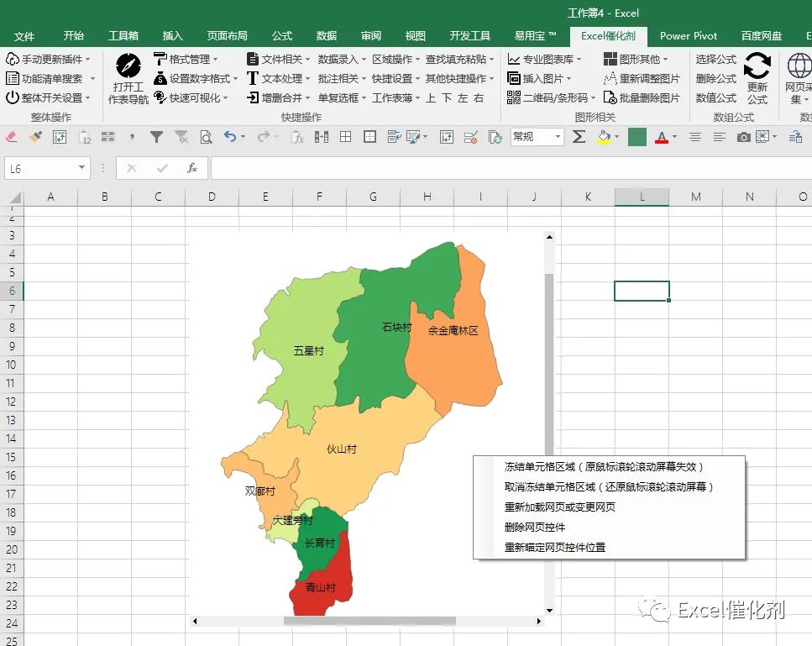Switch to the 开发工具 ribbon tab

click(x=469, y=36)
